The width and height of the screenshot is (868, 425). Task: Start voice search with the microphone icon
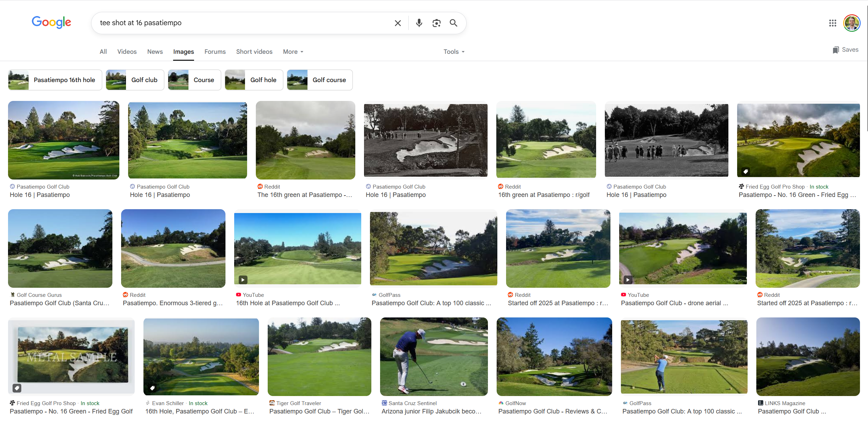pyautogui.click(x=419, y=23)
